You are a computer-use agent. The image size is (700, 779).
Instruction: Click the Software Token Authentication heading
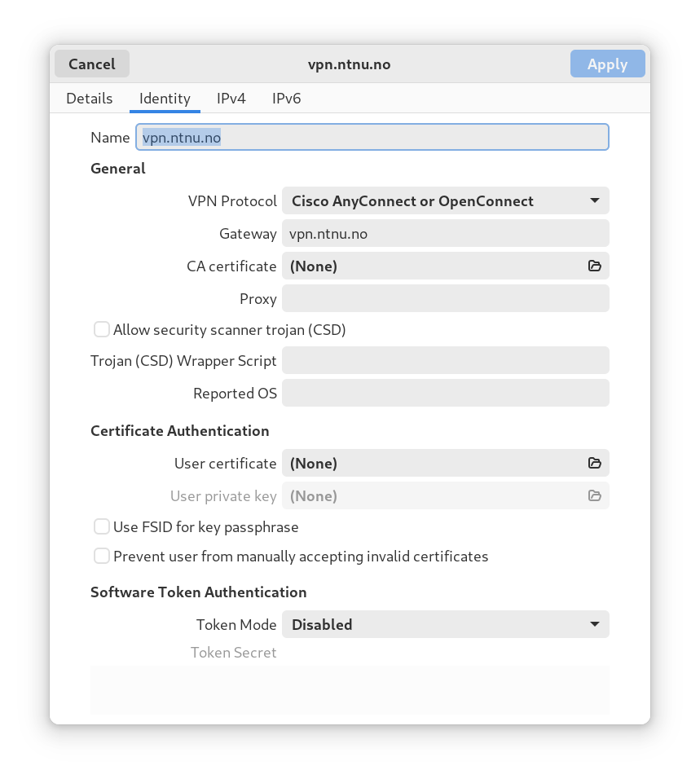click(x=198, y=592)
